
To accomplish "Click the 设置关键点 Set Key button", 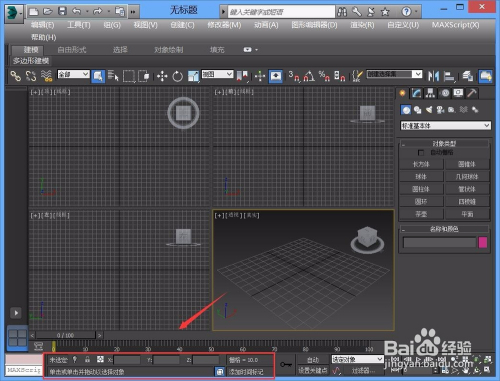I will click(x=313, y=370).
